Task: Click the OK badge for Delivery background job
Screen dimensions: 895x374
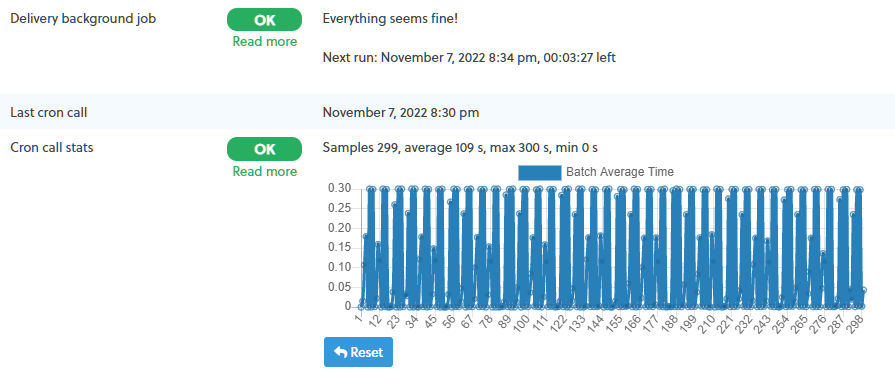Action: click(x=264, y=19)
